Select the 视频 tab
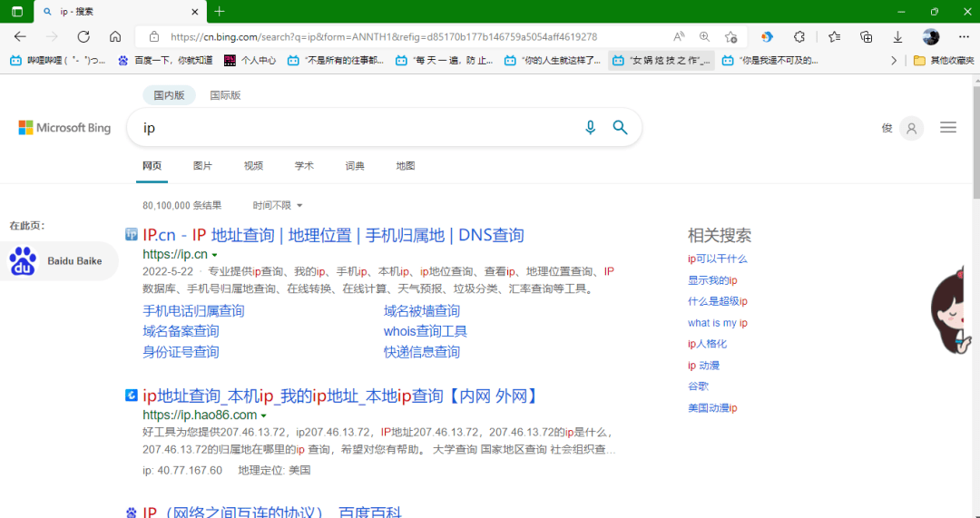The height and width of the screenshot is (518, 980). tap(253, 166)
